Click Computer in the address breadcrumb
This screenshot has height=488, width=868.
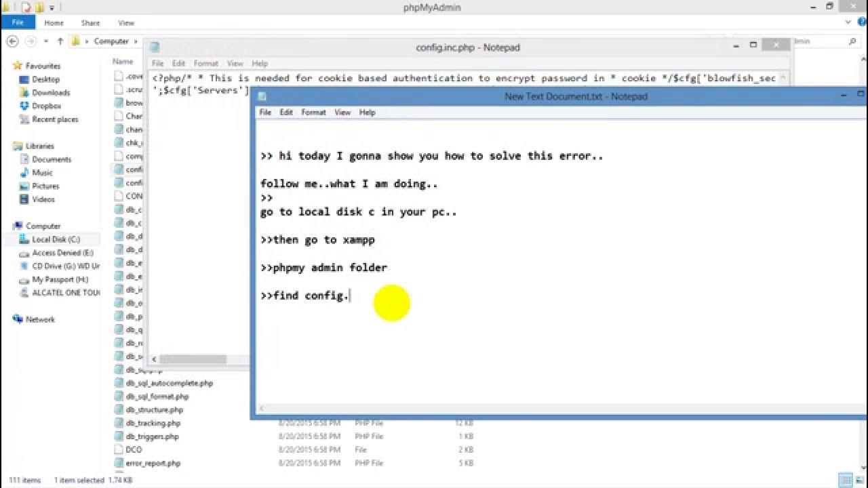click(111, 41)
